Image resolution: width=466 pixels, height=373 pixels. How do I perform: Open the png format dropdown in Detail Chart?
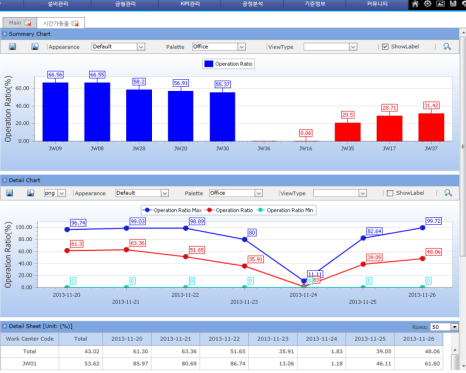pyautogui.click(x=62, y=193)
